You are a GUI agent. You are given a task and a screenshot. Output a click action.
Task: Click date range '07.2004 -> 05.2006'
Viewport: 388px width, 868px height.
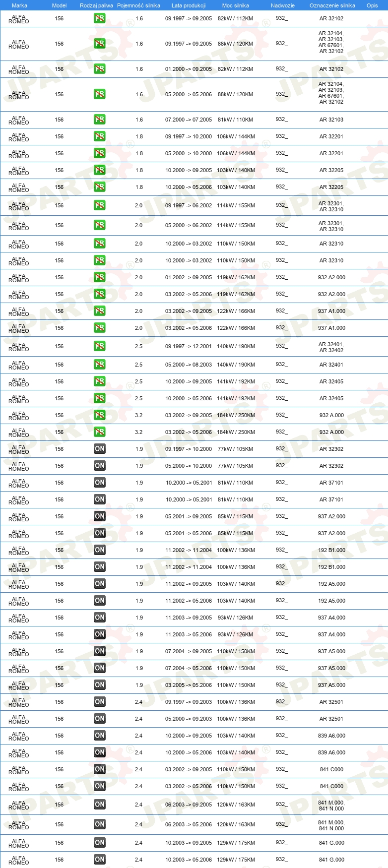[189, 668]
